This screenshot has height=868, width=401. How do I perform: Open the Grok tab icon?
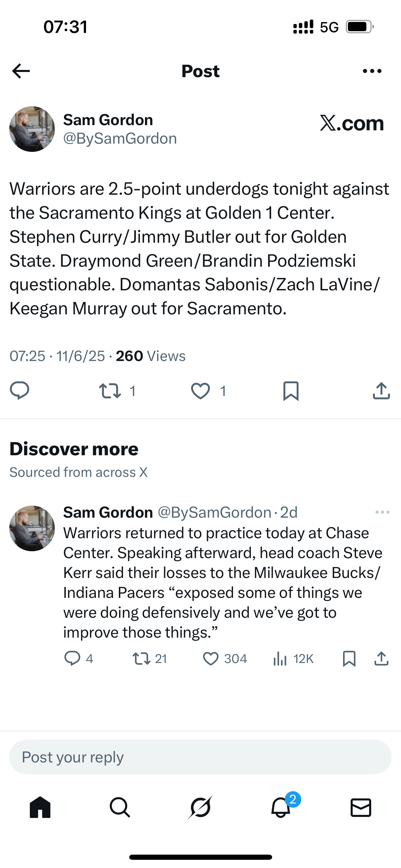coord(200,807)
